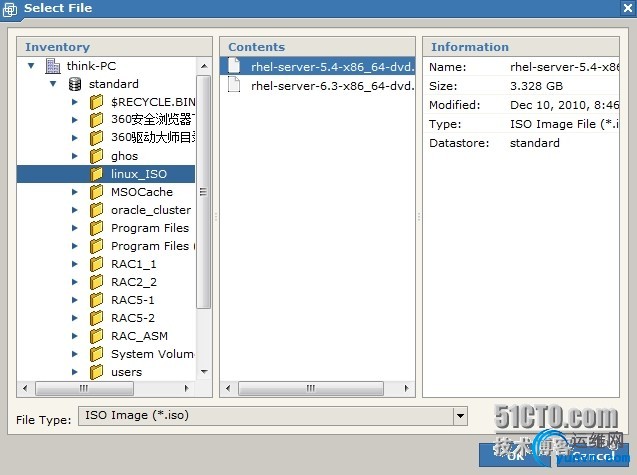Click Contents horizontal scrollbar thumb
637x475 pixels.
coord(311,388)
